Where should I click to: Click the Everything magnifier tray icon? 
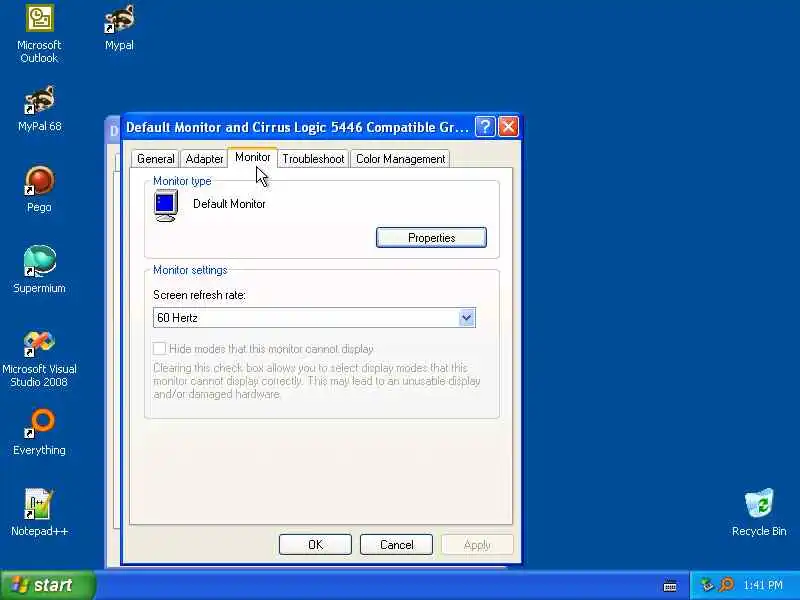point(726,585)
